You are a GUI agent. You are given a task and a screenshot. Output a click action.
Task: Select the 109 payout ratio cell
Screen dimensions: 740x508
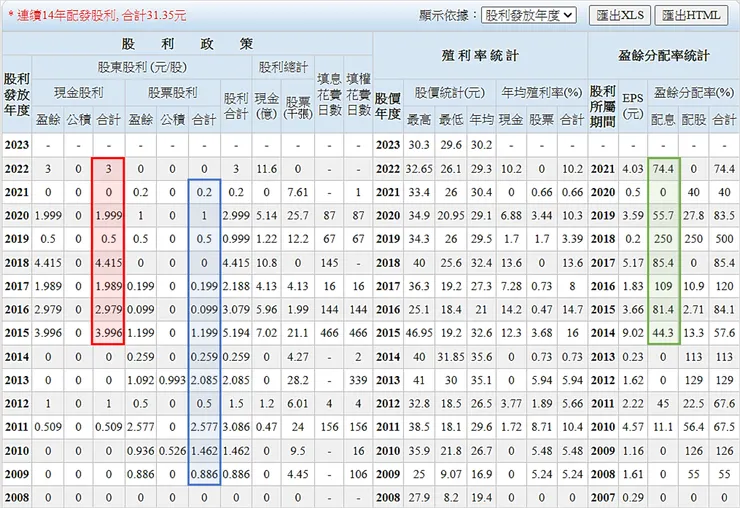point(663,286)
